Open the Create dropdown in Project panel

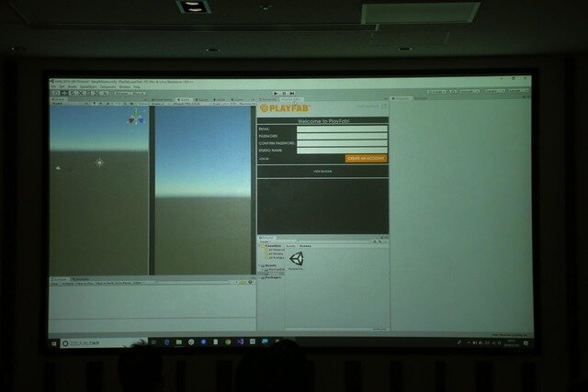[265, 241]
